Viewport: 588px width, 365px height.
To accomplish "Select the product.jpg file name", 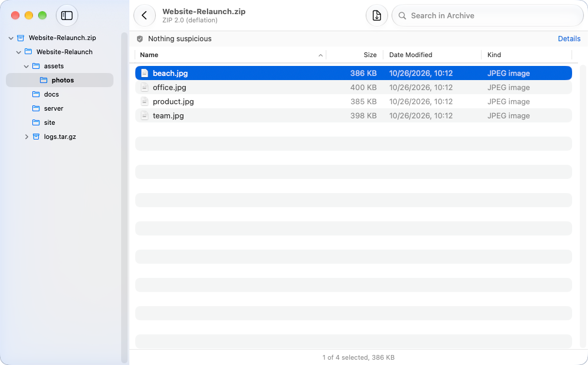I will coord(173,102).
